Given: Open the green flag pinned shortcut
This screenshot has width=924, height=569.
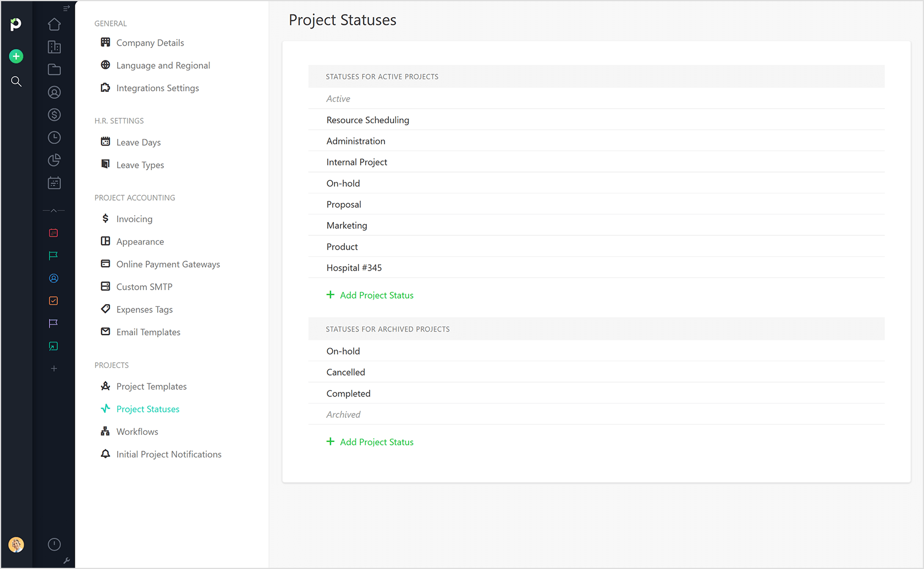Looking at the screenshot, I should click(x=53, y=255).
